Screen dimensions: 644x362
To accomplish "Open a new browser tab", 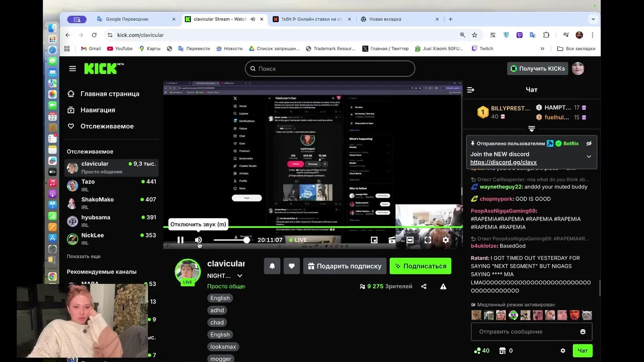I will coord(450,19).
